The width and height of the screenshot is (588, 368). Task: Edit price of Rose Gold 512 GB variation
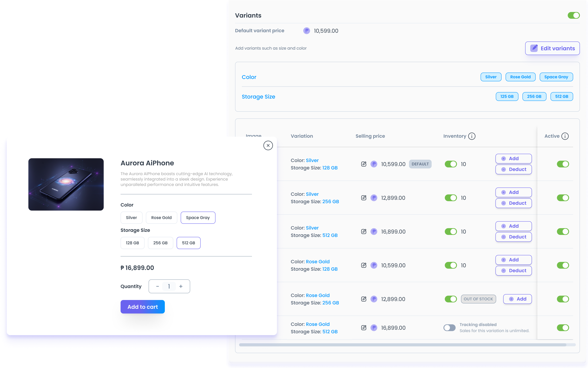pyautogui.click(x=364, y=328)
